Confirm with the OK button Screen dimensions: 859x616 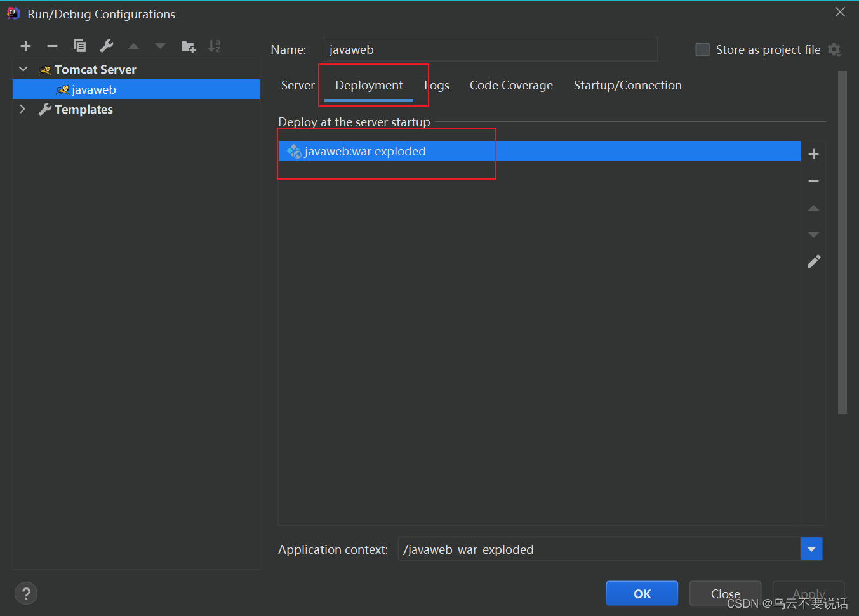[x=642, y=594]
